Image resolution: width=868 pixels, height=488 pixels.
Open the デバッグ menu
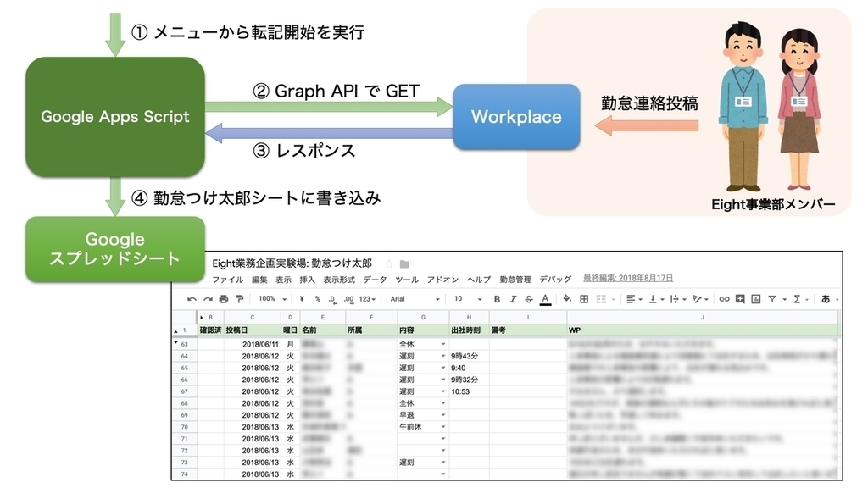(555, 280)
